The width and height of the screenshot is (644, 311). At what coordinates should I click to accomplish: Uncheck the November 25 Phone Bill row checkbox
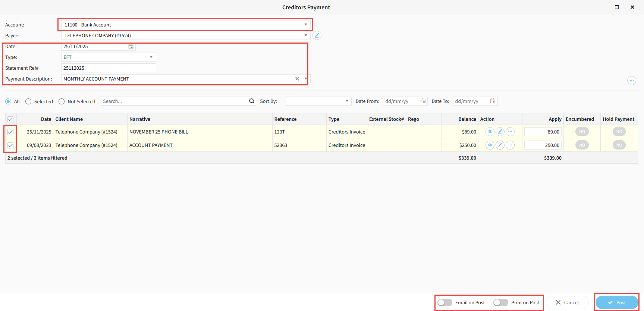tap(10, 132)
